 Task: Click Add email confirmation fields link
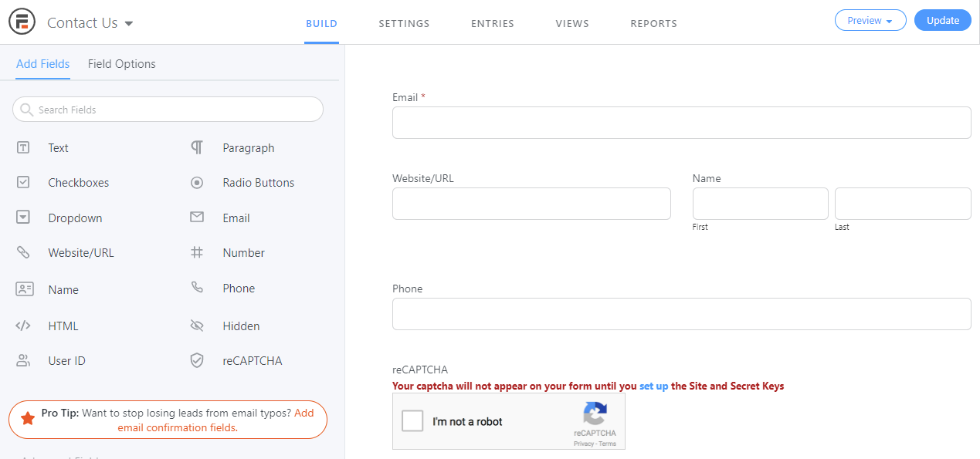tap(215, 420)
